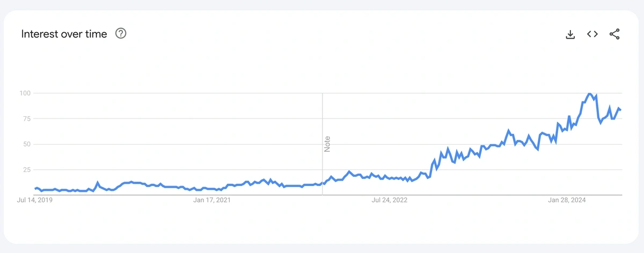Viewport: 644px width, 253px height.
Task: Click the vertical Note label on chart
Action: coord(327,144)
